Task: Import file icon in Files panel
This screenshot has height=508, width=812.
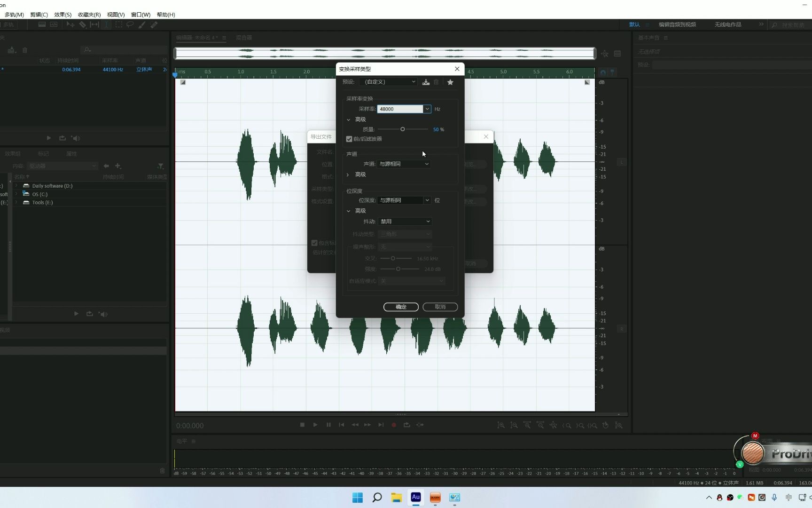Action: click(x=12, y=50)
